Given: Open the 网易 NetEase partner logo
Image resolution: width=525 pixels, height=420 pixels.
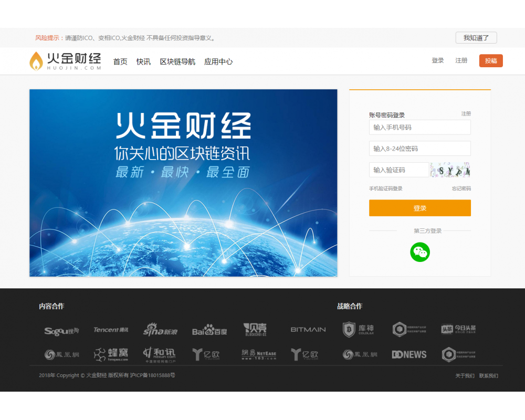Looking at the screenshot, I should tap(259, 354).
